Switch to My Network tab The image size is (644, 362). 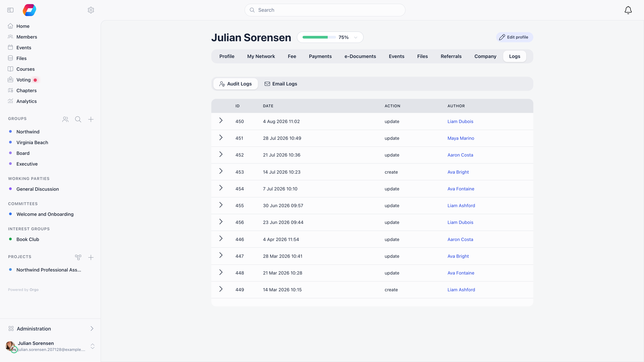[261, 56]
